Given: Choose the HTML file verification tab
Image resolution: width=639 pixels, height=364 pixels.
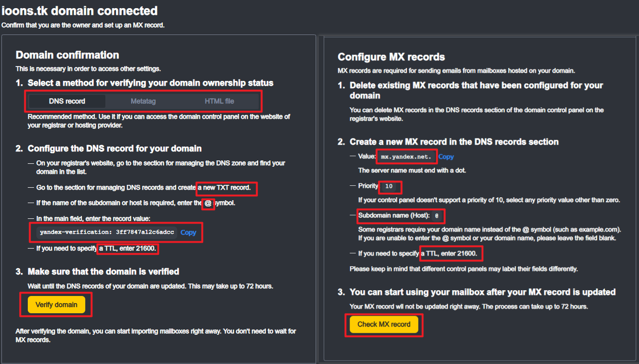Looking at the screenshot, I should coord(219,101).
